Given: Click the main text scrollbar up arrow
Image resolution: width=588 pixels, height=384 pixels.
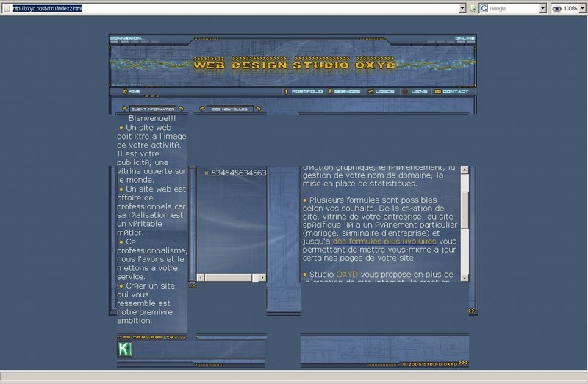Looking at the screenshot, I should (x=465, y=170).
